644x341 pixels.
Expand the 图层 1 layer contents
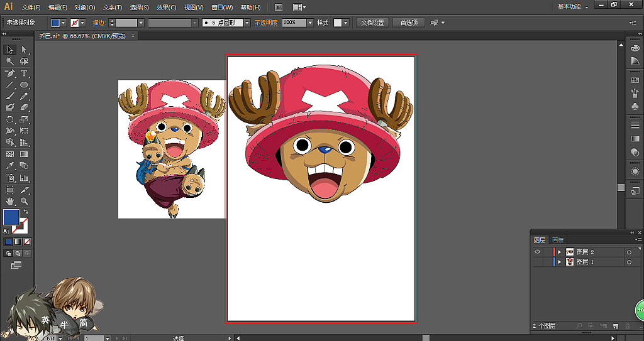point(559,262)
